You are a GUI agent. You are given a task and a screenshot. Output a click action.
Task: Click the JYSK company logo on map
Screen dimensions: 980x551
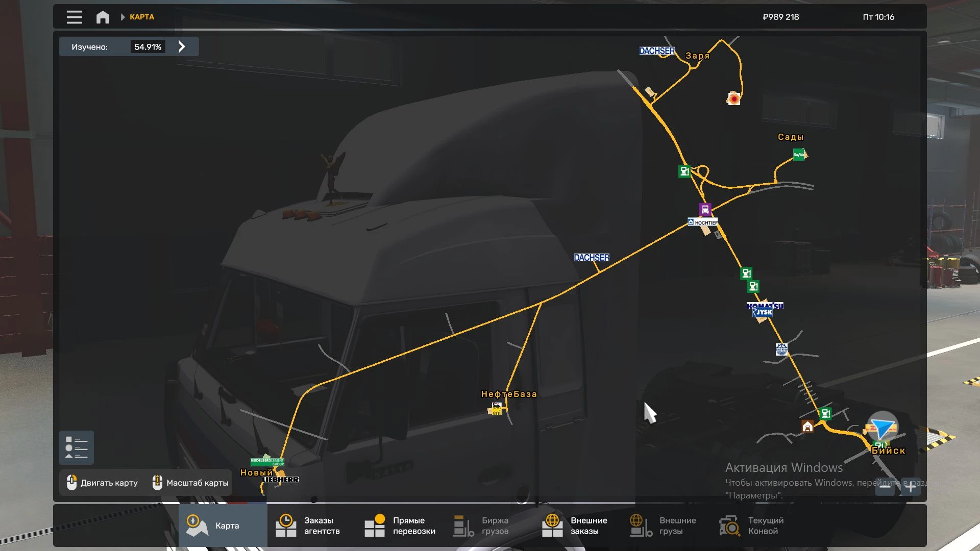764,312
